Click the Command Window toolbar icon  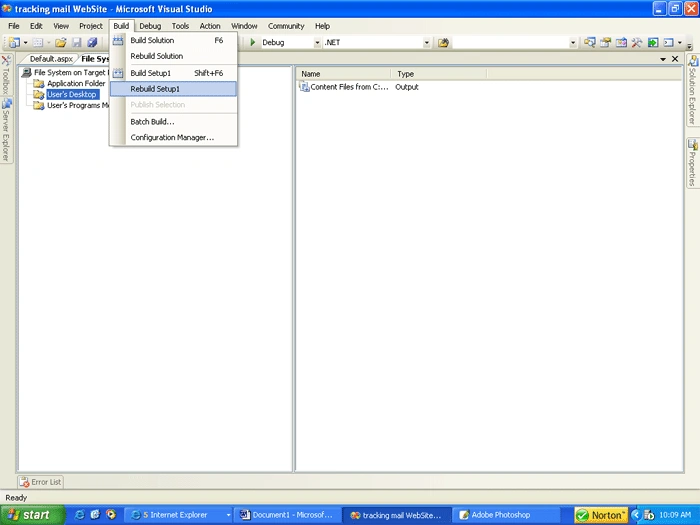click(x=668, y=42)
